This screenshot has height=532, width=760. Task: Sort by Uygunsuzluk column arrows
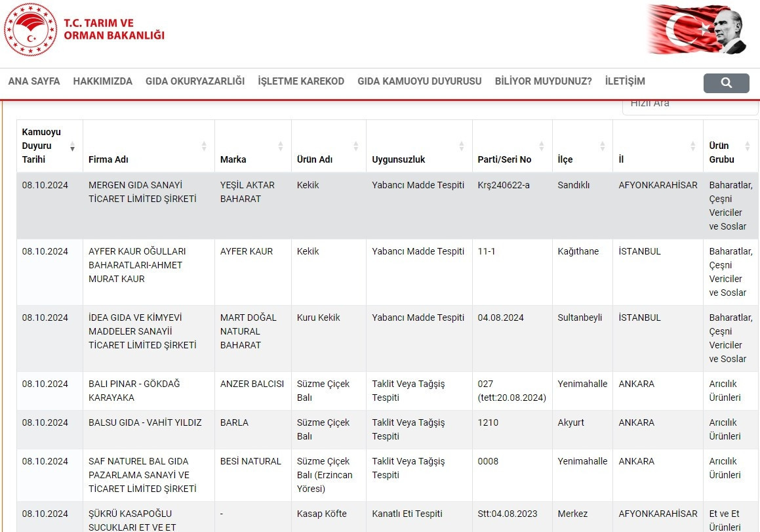click(462, 146)
